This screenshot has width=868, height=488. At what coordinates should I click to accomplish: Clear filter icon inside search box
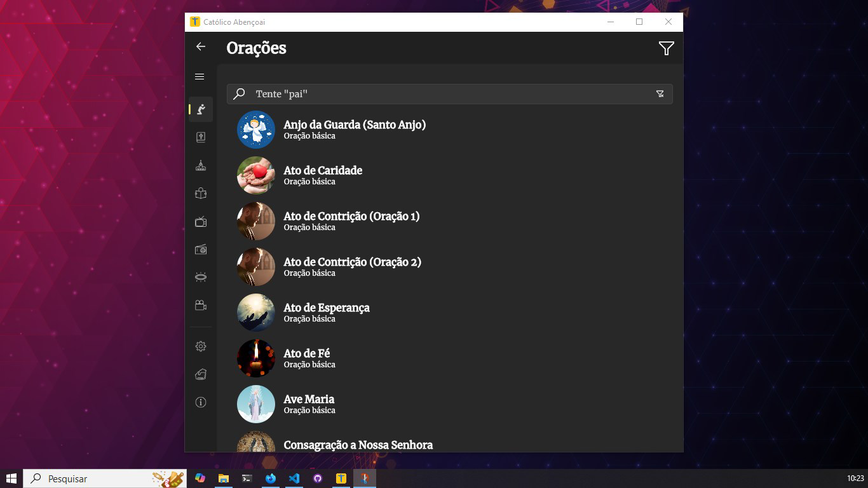[660, 94]
